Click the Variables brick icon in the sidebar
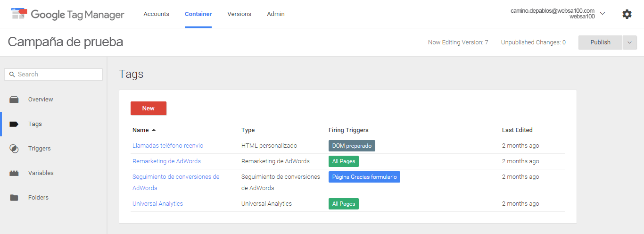 pos(14,173)
